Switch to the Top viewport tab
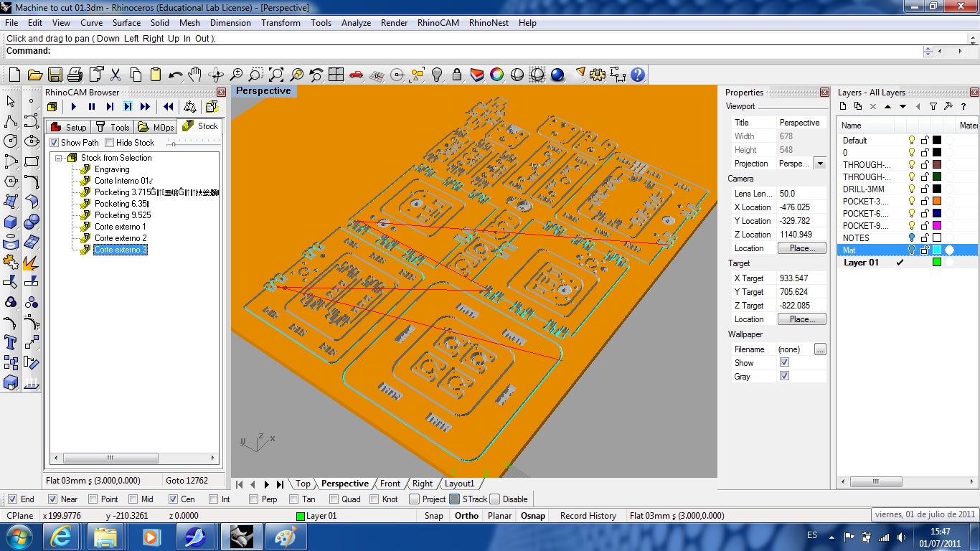 tap(303, 484)
